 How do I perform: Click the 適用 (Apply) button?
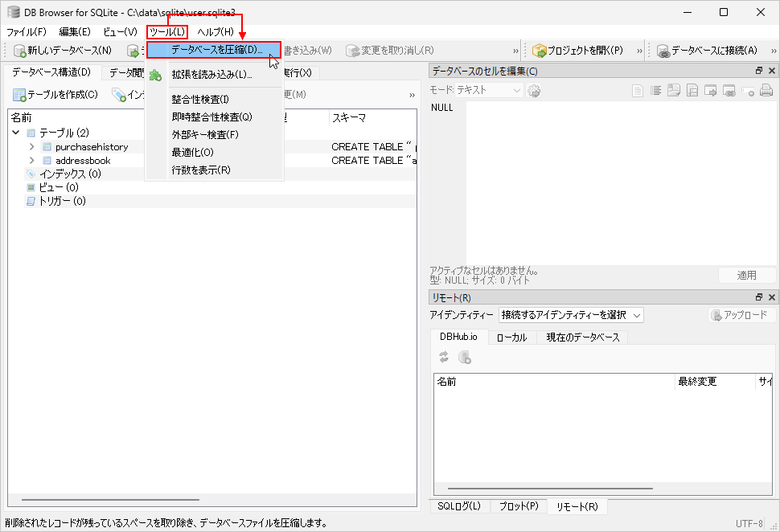pos(746,275)
